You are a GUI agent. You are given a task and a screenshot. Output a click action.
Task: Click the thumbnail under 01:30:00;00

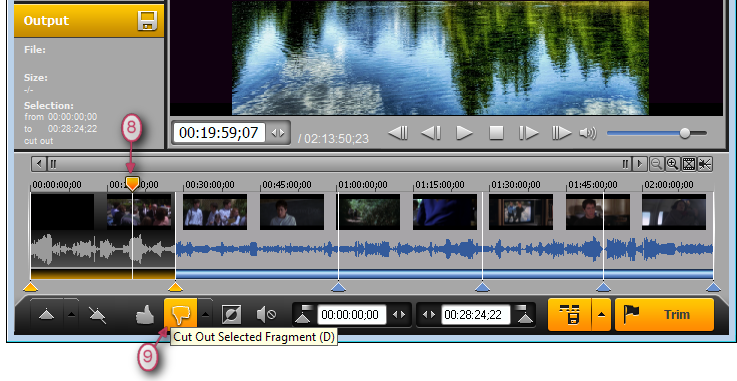coord(521,212)
